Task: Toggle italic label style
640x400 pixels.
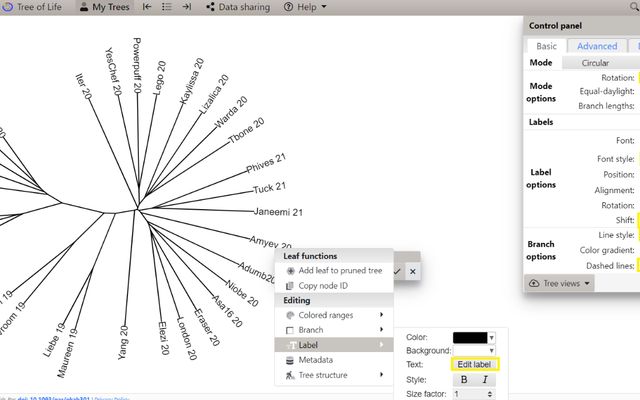Action: pyautogui.click(x=485, y=379)
